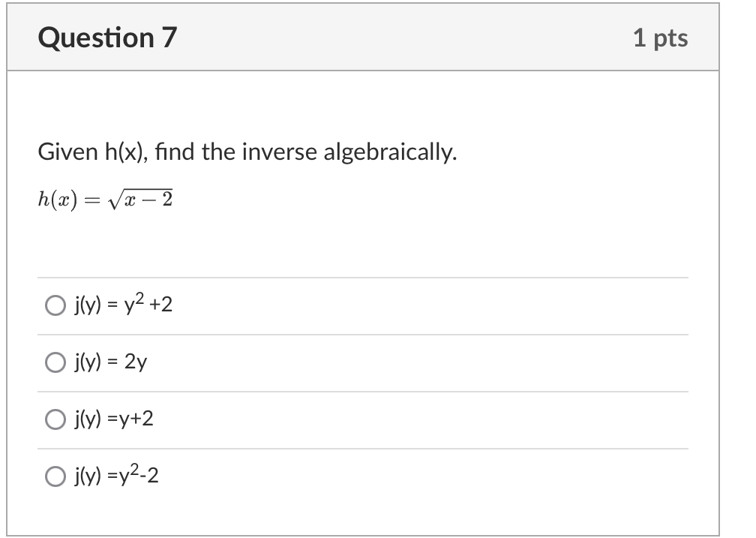Click the second answer row
This screenshot has width=756, height=538.
(225, 362)
